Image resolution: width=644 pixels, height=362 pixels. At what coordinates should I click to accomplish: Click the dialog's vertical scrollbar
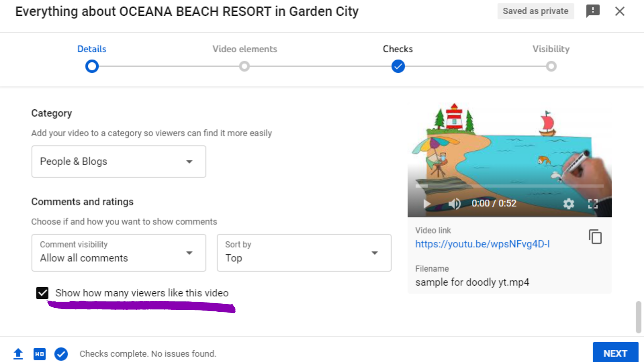click(x=638, y=317)
